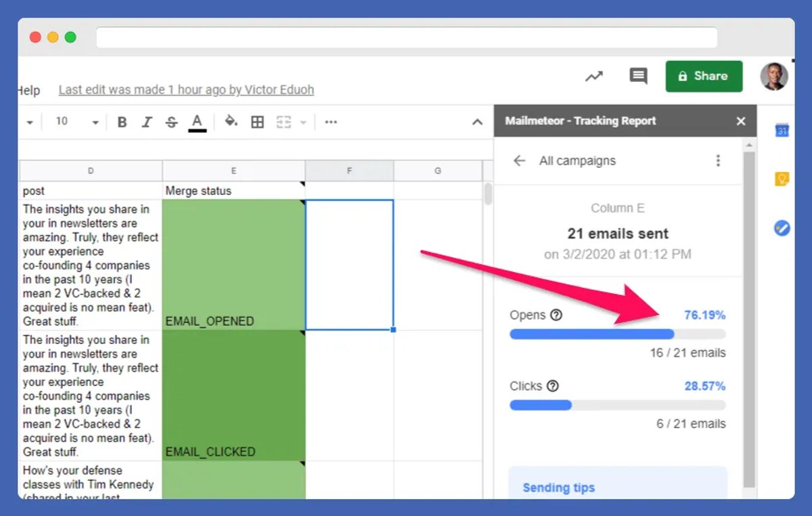Open Google Tasks in the side panel
The image size is (812, 516).
[x=782, y=228]
